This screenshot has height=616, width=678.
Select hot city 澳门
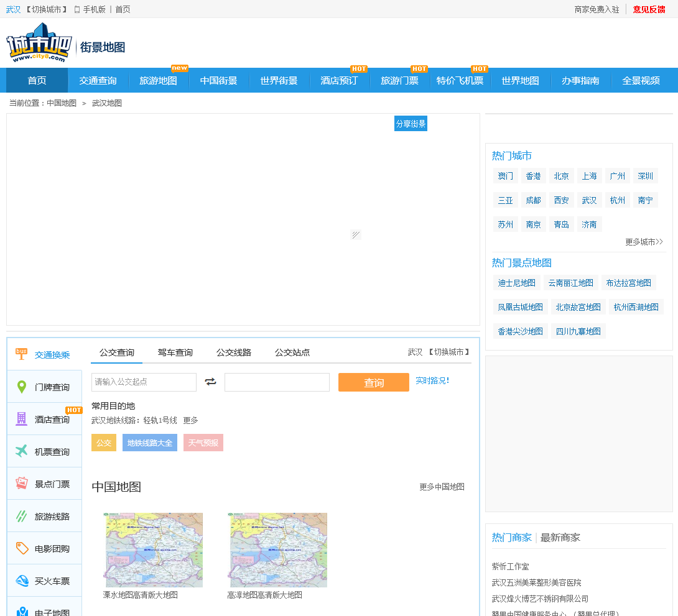[x=506, y=176]
